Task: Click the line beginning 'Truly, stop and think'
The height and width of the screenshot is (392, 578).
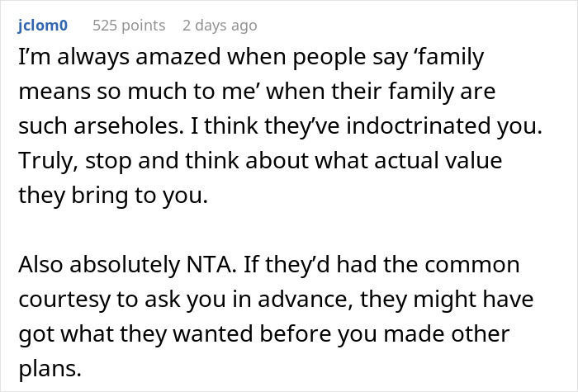Action: click(x=260, y=161)
